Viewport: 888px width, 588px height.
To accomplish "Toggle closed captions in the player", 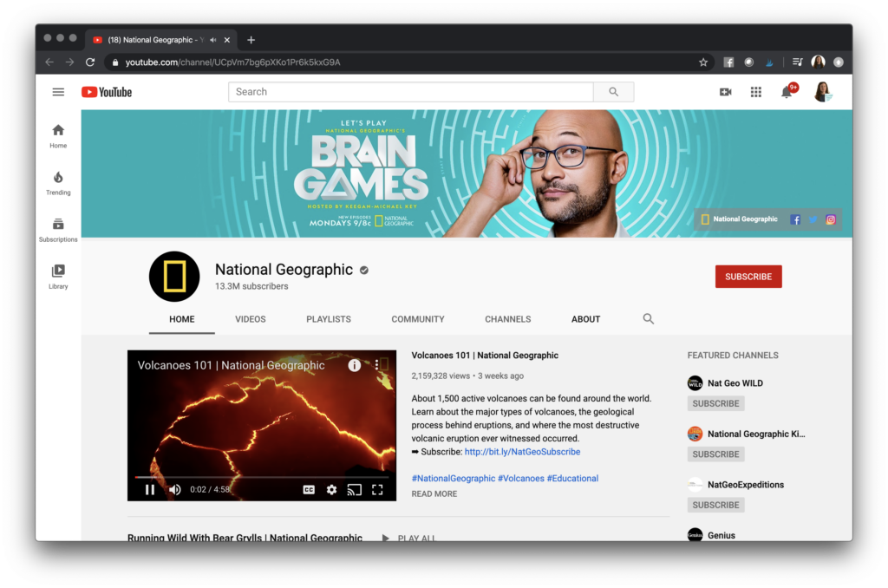I will pyautogui.click(x=309, y=489).
